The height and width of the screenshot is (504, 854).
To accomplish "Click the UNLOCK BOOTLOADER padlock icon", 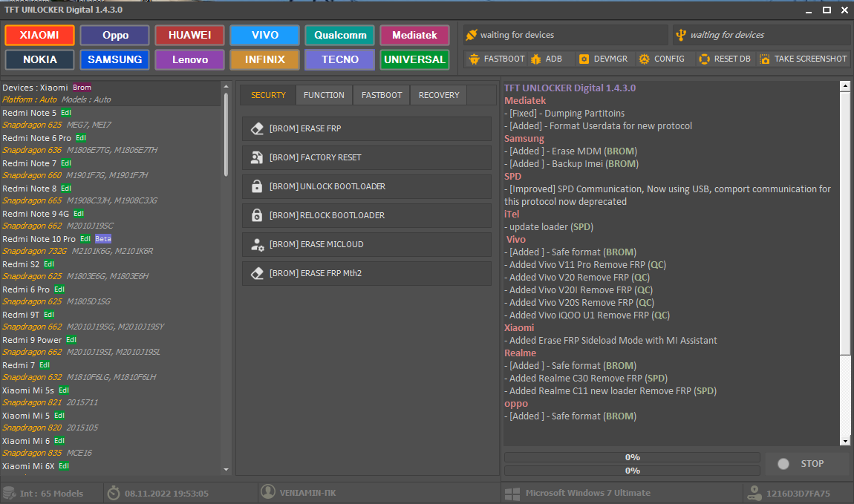I will (257, 186).
